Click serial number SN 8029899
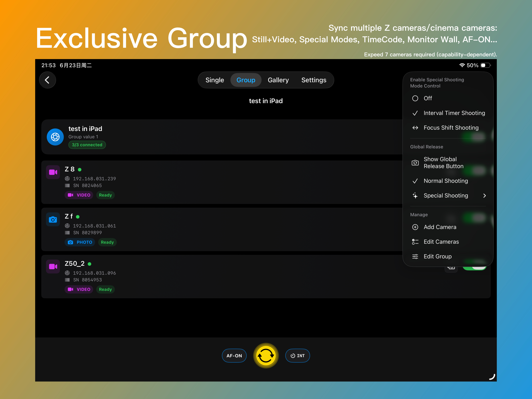The image size is (532, 399). click(88, 233)
